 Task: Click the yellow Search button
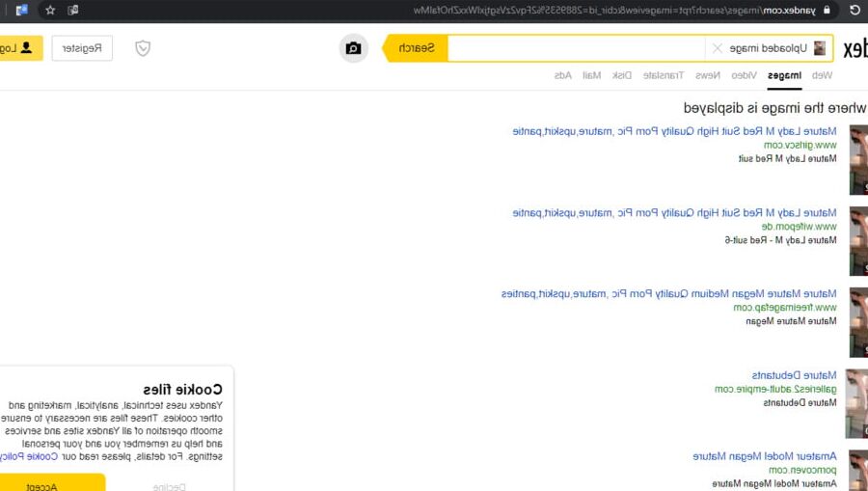coord(415,48)
